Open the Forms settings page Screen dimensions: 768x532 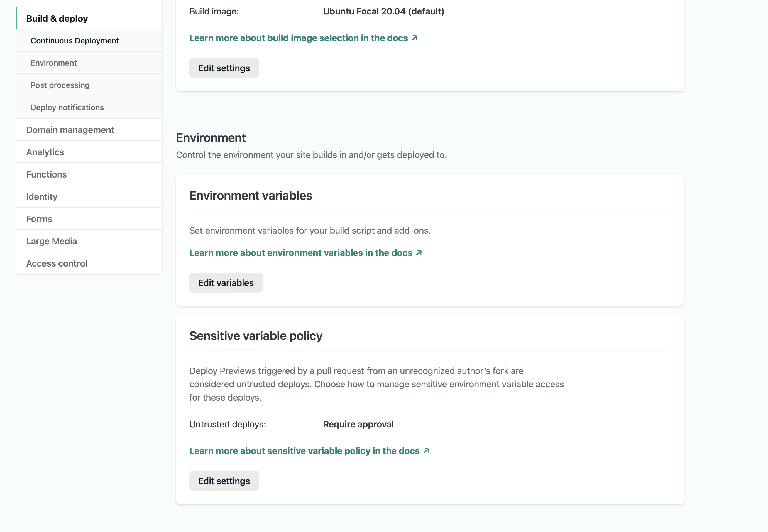(39, 219)
